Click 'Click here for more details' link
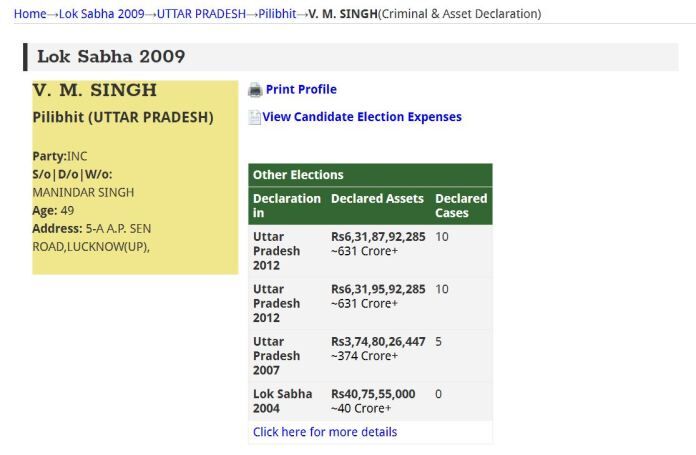Viewport: 696px width, 455px height. coord(325,432)
